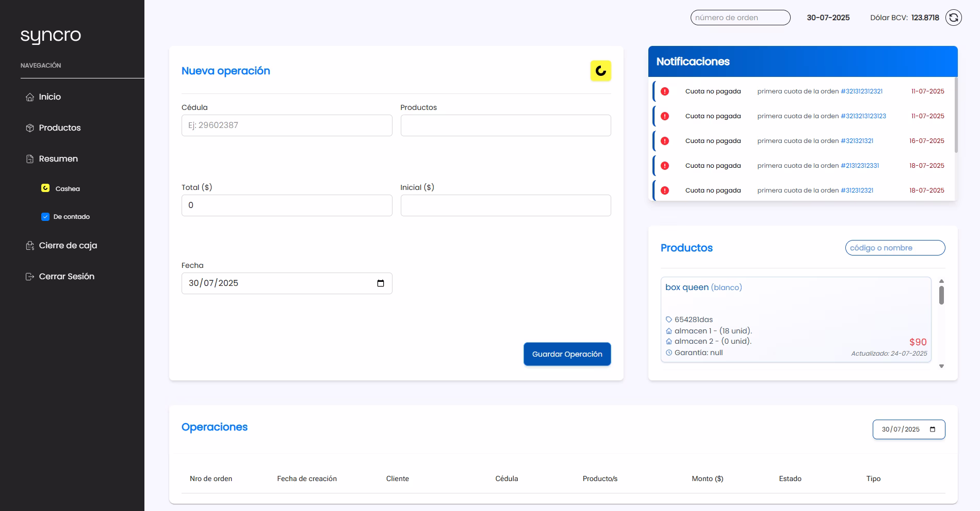Click the Inicio home icon
This screenshot has height=511, width=980.
click(30, 97)
